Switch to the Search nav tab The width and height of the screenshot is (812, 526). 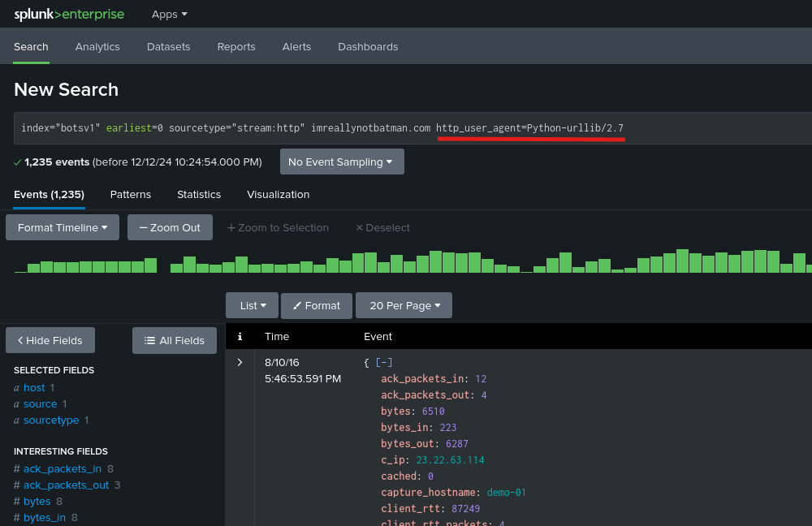(x=31, y=46)
